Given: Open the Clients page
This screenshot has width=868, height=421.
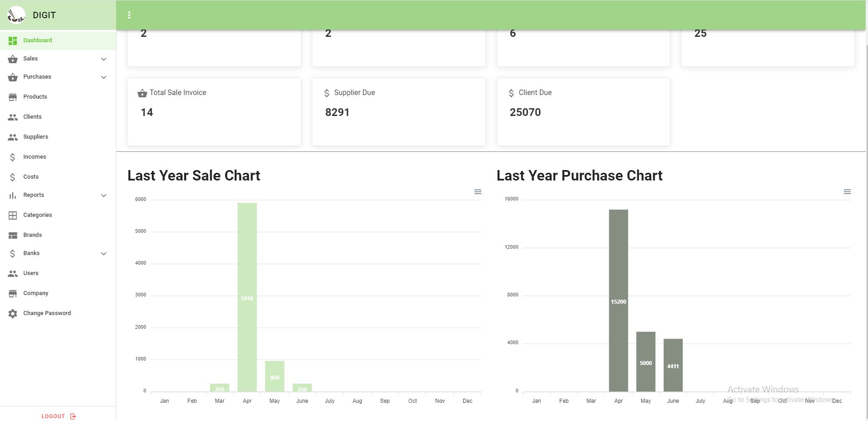Looking at the screenshot, I should [x=32, y=117].
